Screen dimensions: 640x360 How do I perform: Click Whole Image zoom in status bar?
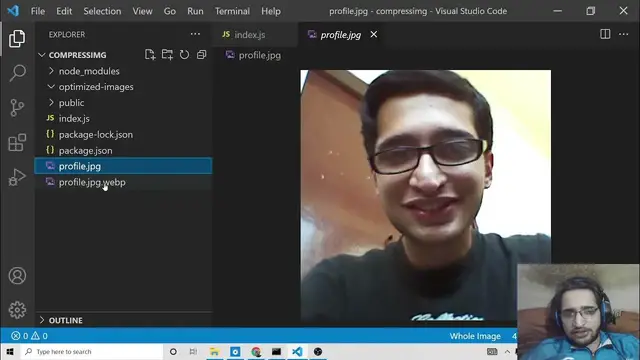(475, 336)
